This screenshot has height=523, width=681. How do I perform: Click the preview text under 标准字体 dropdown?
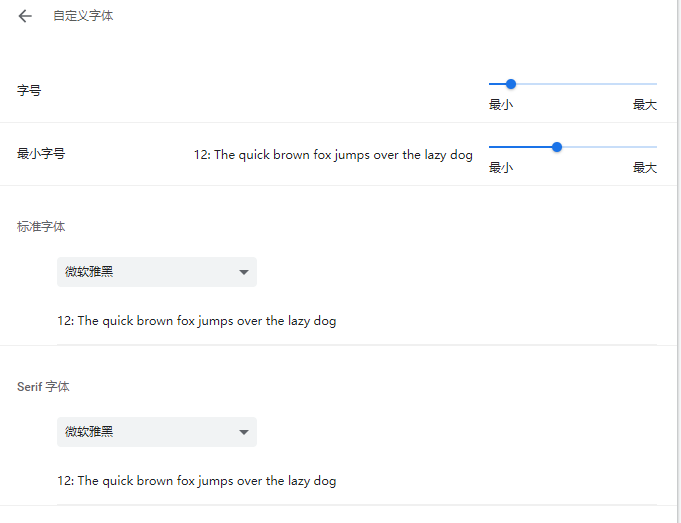[197, 321]
